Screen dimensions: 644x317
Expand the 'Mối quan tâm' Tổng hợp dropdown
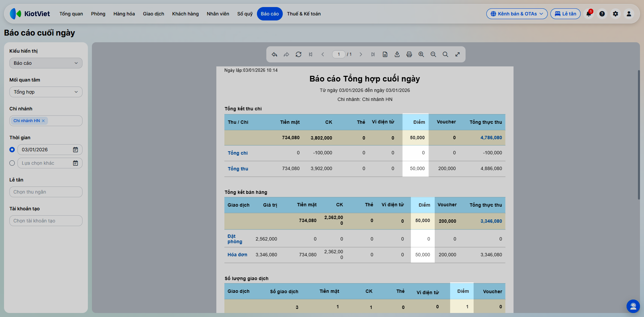(x=46, y=92)
